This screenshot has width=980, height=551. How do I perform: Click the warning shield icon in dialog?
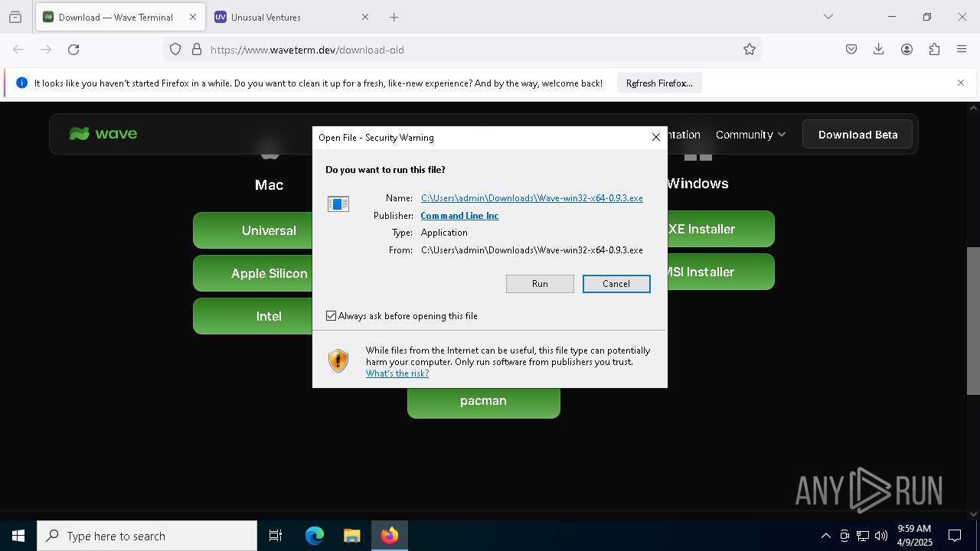point(338,360)
